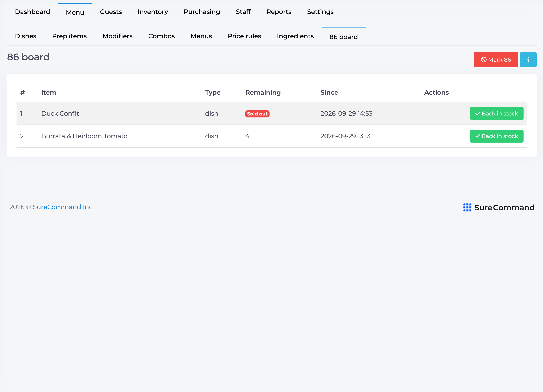Switch to the Guests section
Viewport: 543px width, 392px height.
(x=111, y=12)
